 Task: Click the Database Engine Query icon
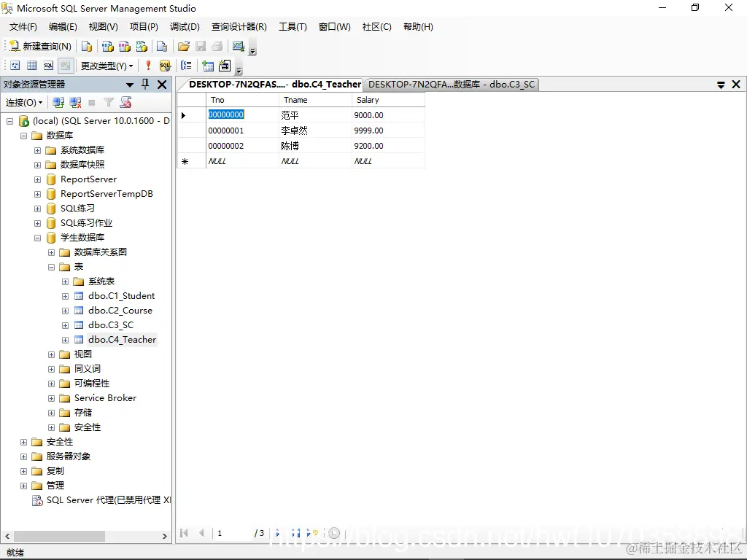tap(87, 46)
